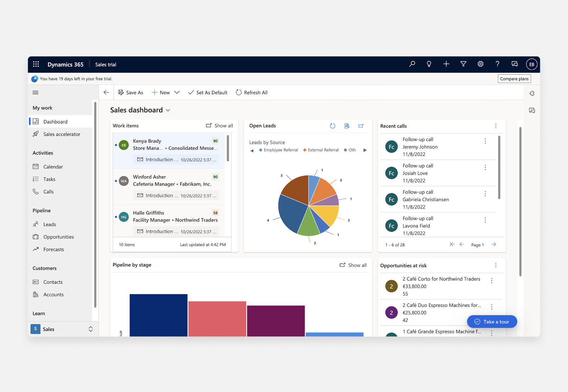Expand the Open Leads chart
568x392 pixels.
[361, 126]
